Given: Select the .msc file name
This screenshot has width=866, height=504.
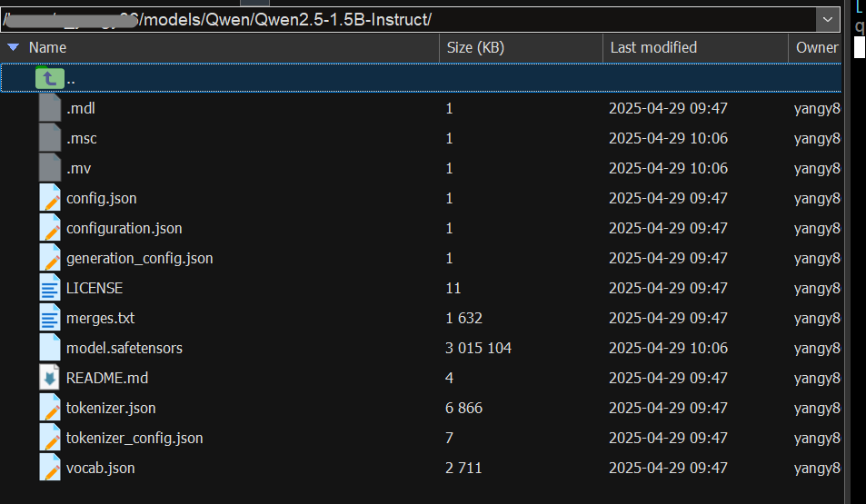Looking at the screenshot, I should click(81, 138).
